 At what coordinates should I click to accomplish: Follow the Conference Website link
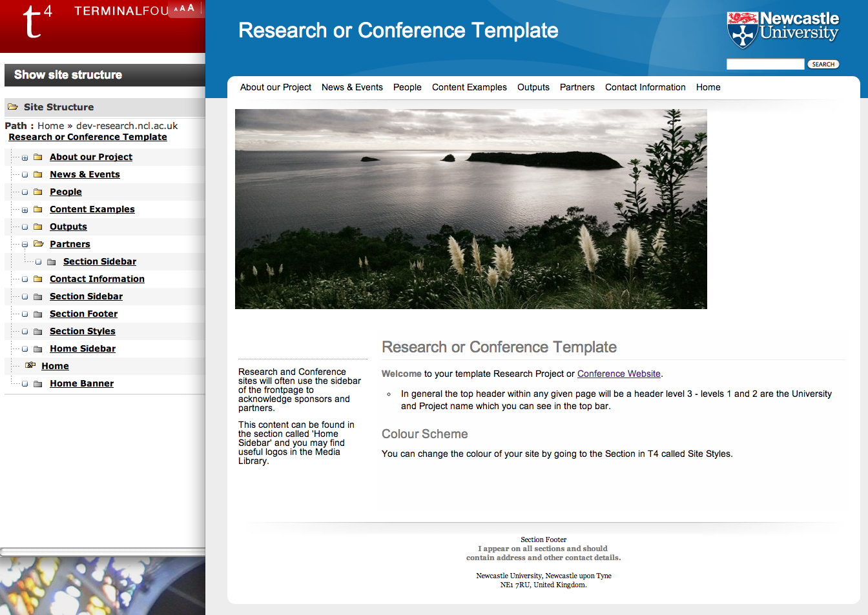[618, 374]
